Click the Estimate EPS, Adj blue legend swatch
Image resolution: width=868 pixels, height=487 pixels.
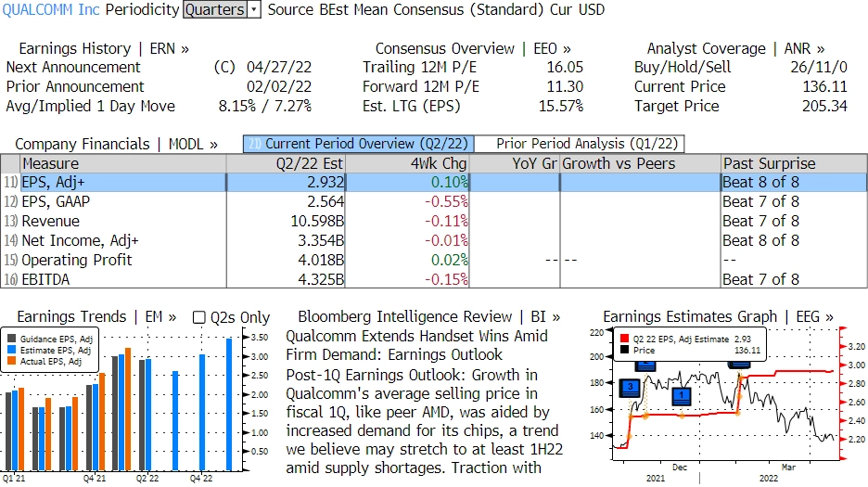coord(12,350)
